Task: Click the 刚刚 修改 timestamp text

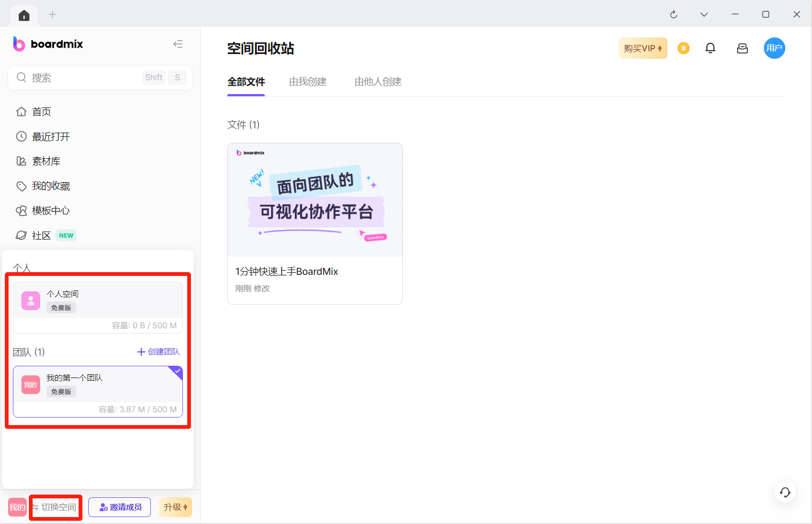Action: point(252,289)
